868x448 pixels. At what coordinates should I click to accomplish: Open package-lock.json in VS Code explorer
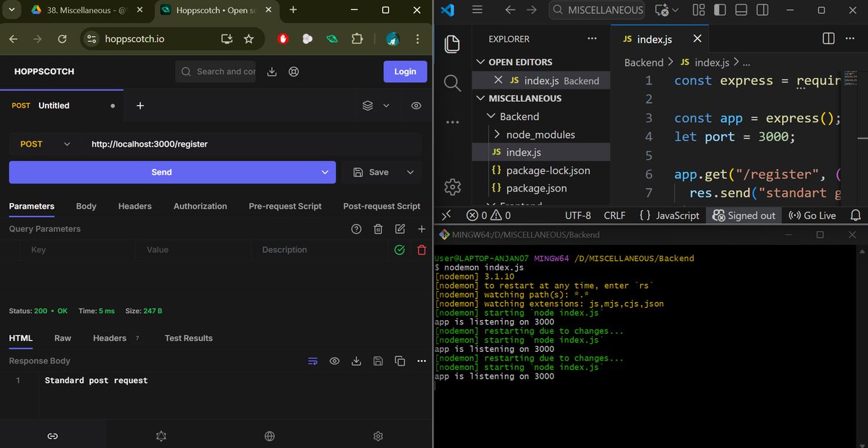pos(548,171)
